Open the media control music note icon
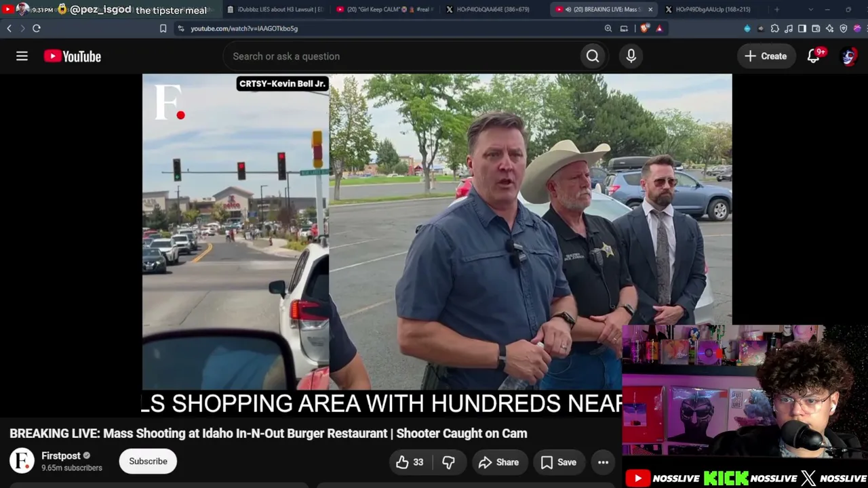Screen dimensions: 868x488 pyautogui.click(x=789, y=28)
